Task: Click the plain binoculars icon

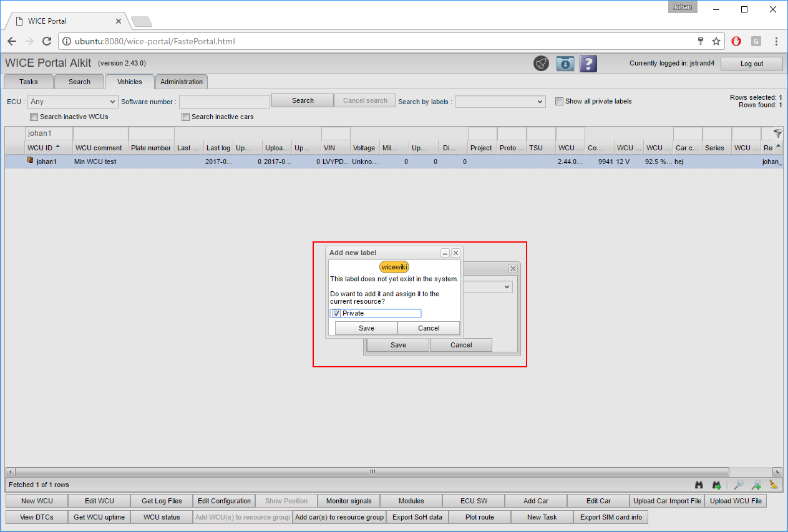Action: 699,485
